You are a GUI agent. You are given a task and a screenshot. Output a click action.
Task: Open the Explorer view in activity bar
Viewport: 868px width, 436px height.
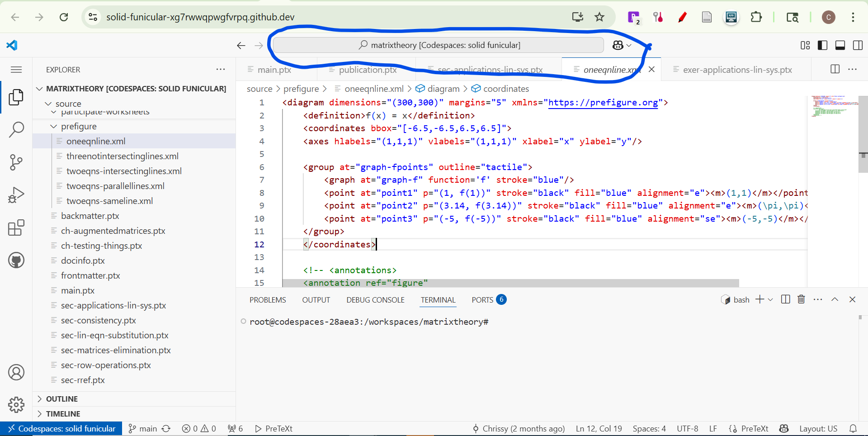(x=16, y=97)
